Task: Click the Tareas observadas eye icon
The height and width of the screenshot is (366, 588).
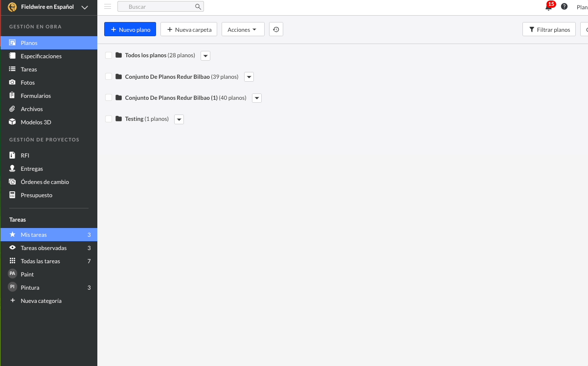Action: point(12,248)
